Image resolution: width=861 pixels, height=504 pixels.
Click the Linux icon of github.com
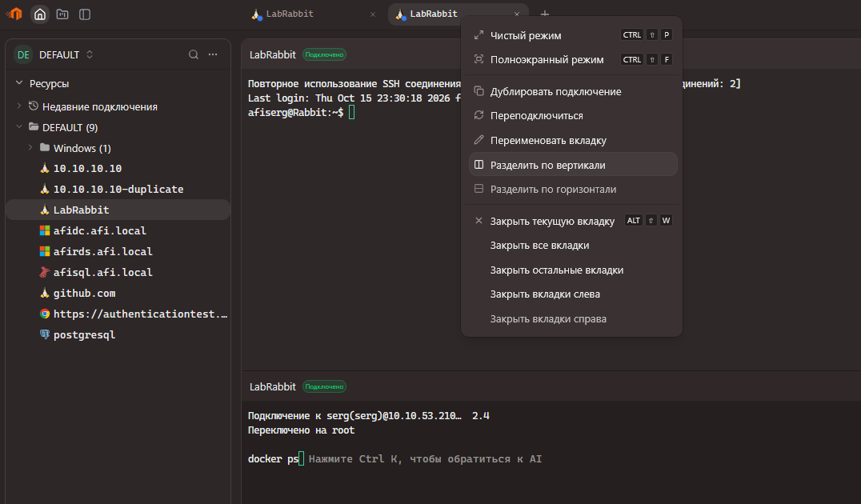point(45,293)
